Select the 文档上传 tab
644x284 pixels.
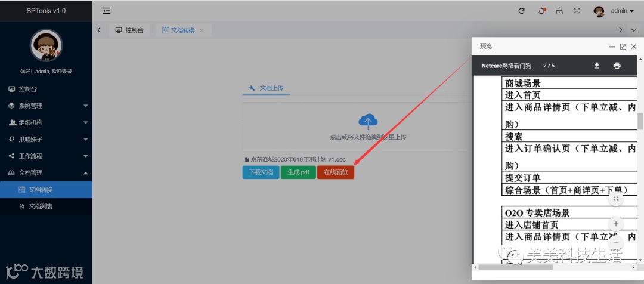point(266,88)
